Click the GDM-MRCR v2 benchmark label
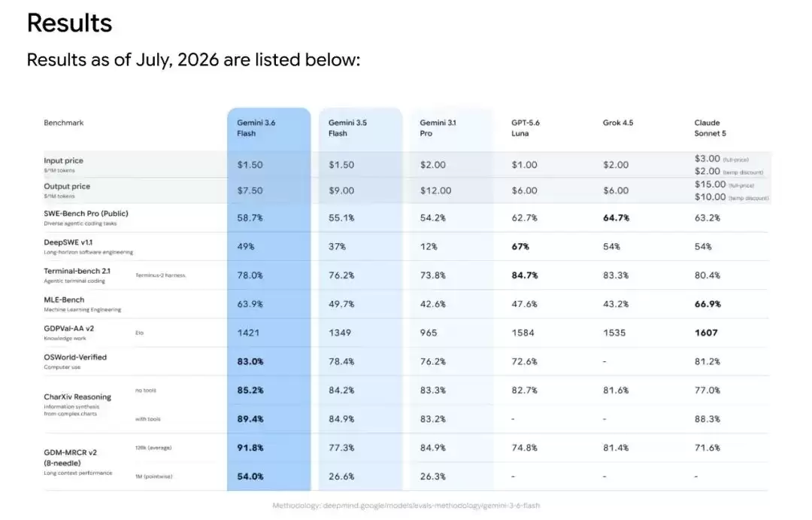Screen dimensions: 812x520 (x=70, y=458)
